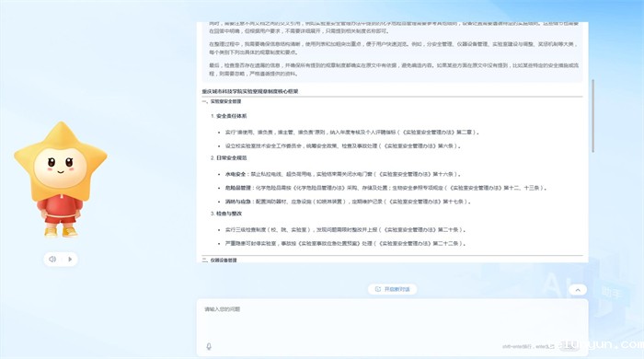This screenshot has width=644, height=359.
Task: Mute the mascot voice with the speaker icon
Action: tap(52, 260)
